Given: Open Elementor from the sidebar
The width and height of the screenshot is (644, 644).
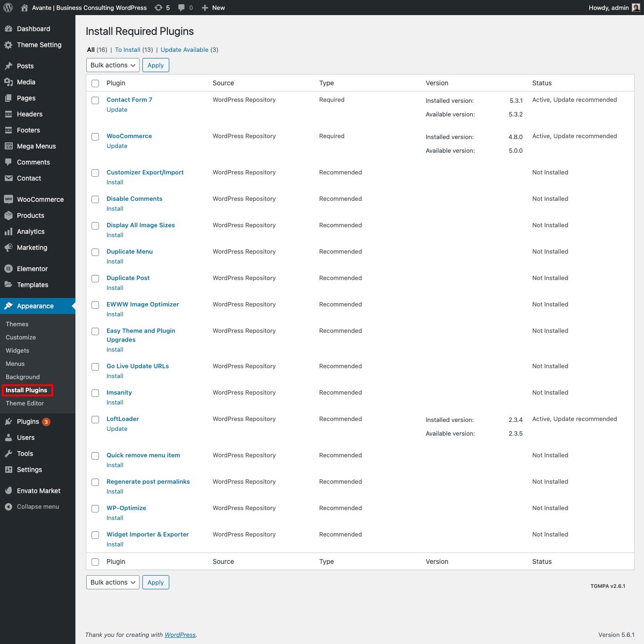Looking at the screenshot, I should coord(32,268).
